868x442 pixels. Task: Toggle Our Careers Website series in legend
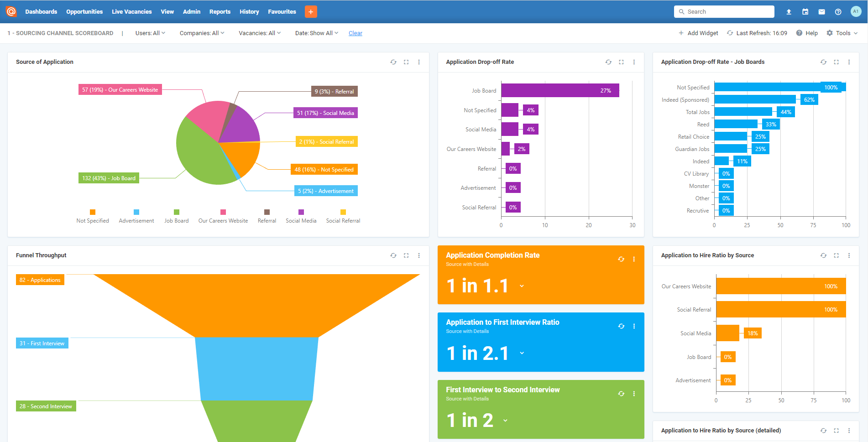coord(223,217)
